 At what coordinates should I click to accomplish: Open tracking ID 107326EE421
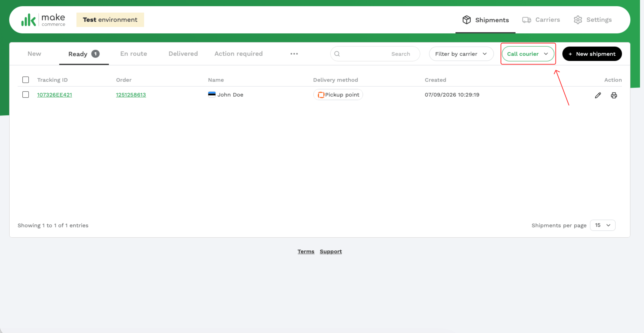click(54, 95)
